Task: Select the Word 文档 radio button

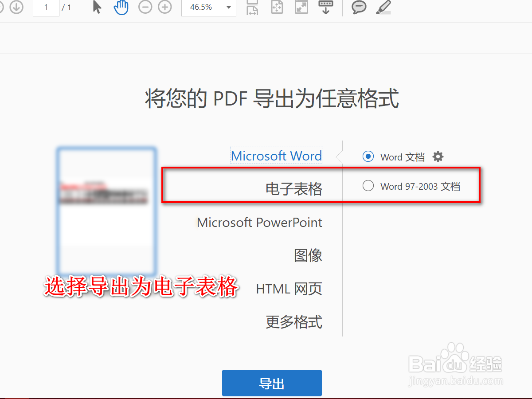Action: coord(368,156)
